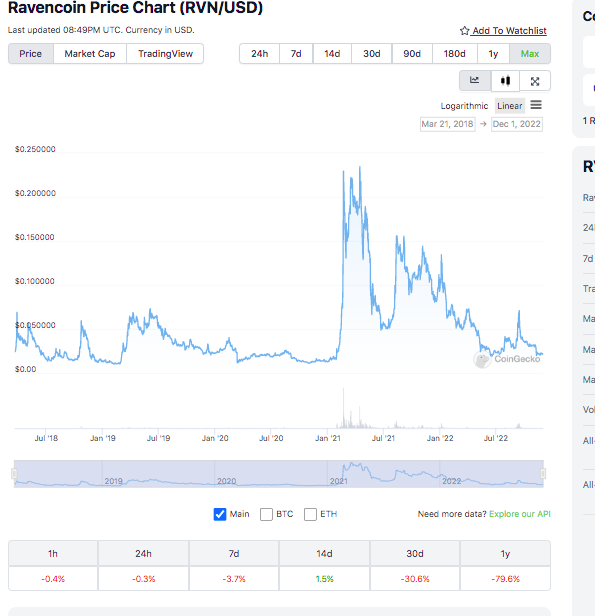Click the -0.3% value under 24h
Screen dimensions: 595x616
[x=143, y=579]
